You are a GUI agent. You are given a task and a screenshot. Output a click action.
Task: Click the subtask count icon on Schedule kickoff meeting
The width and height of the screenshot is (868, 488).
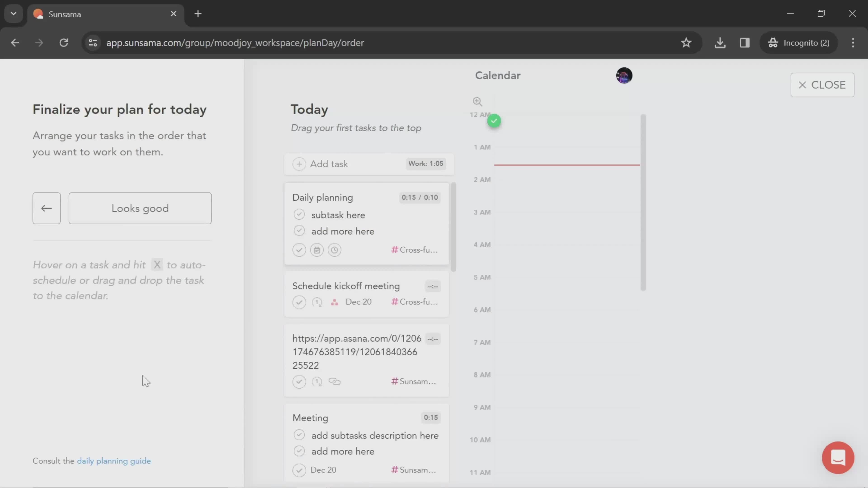coord(316,302)
